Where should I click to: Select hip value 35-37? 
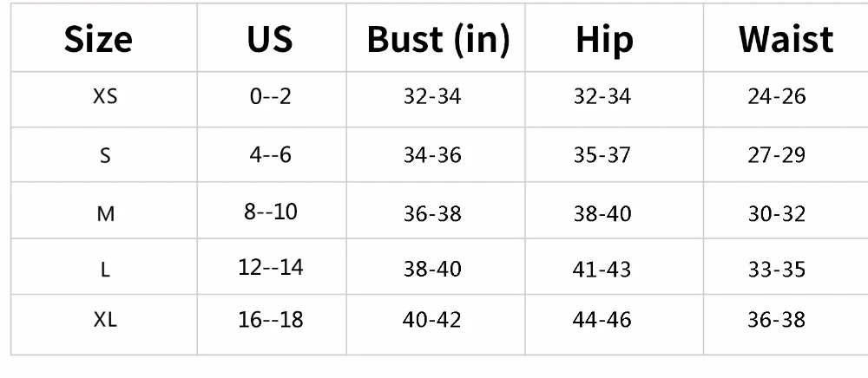[602, 154]
